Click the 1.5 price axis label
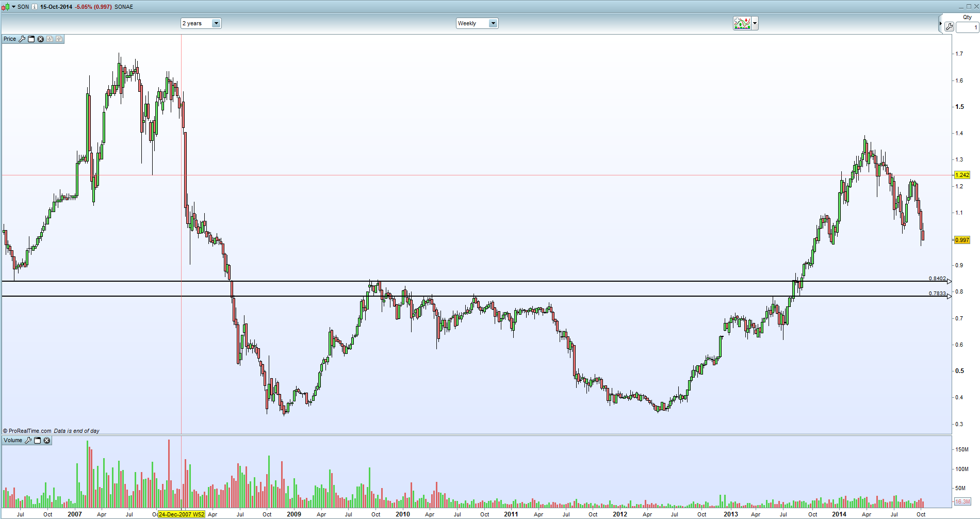Screen dimensions: 980x519 tap(959, 107)
